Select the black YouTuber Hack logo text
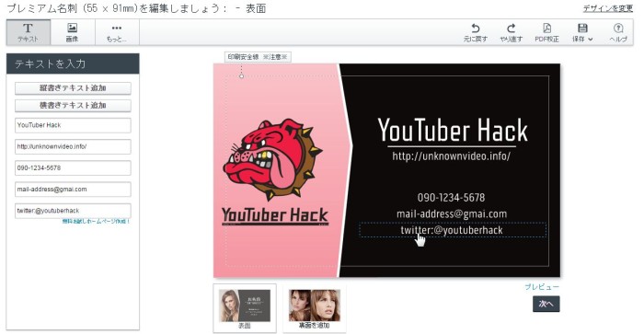The image size is (644, 334). click(275, 216)
